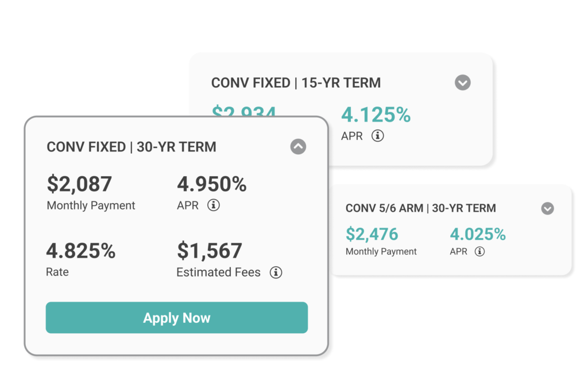Click the Estimated Fees label text
This screenshot has width=588, height=390.
(x=218, y=272)
